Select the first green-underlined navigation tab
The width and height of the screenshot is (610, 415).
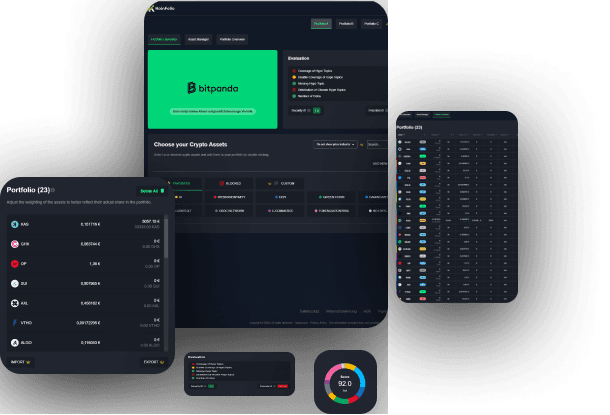(164, 39)
